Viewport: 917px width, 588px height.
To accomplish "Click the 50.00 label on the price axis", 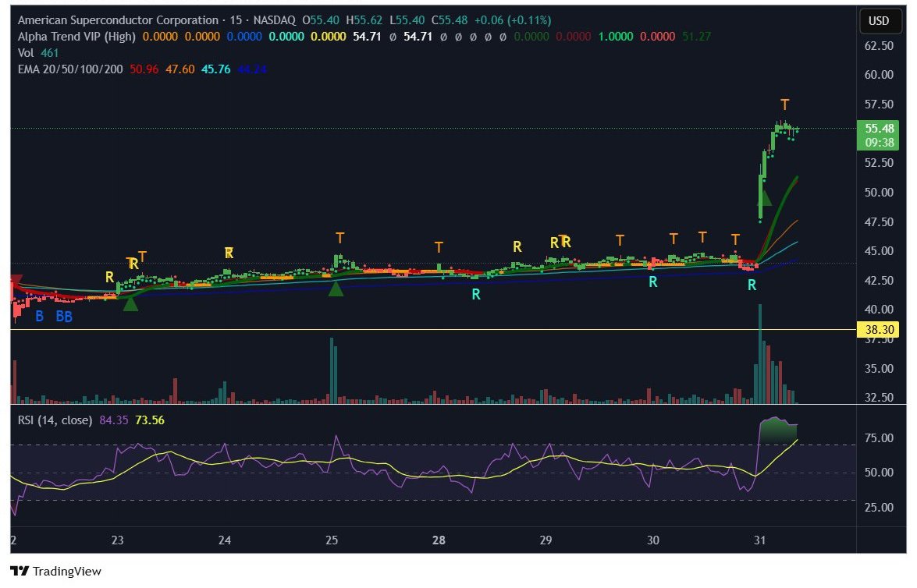I will click(x=879, y=193).
